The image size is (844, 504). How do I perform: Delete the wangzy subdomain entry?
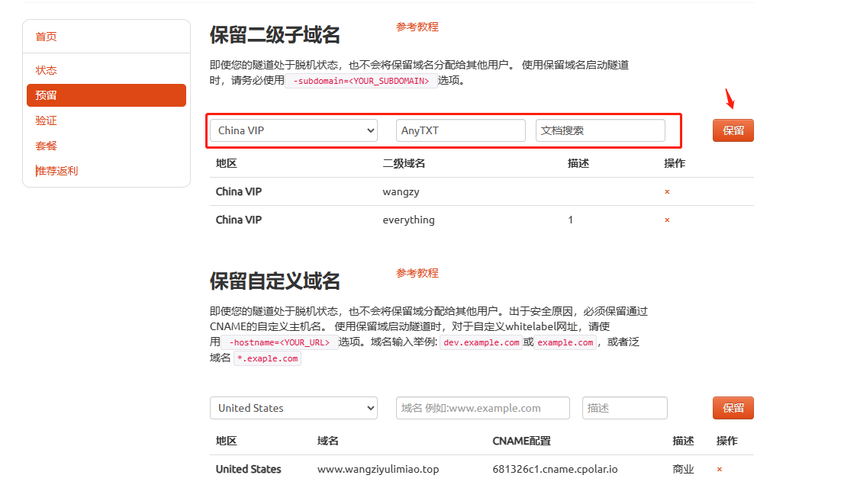[667, 192]
